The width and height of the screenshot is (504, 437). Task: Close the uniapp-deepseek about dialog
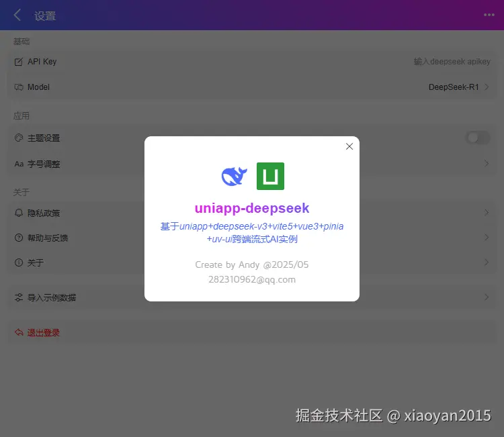(349, 146)
